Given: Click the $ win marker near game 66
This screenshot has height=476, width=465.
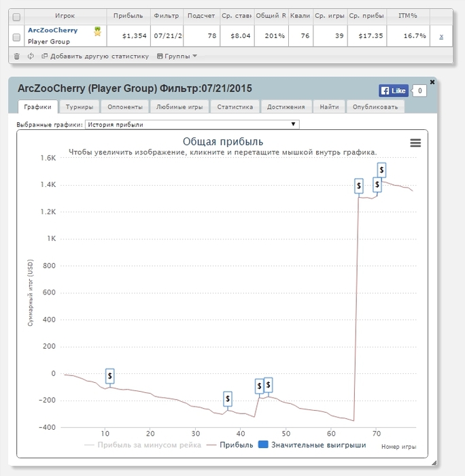Looking at the screenshot, I should [x=359, y=186].
